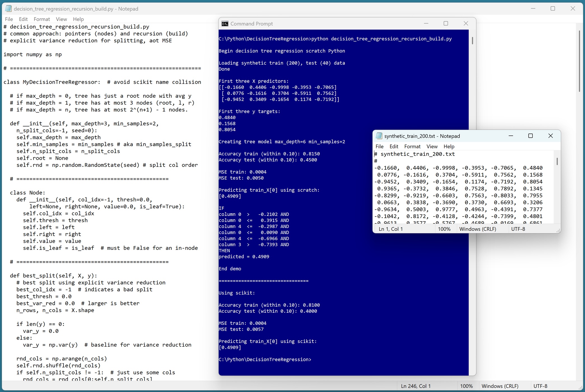Image resolution: width=585 pixels, height=392 pixels.
Task: Close the synthetic_train_200.txt Notepad window
Action: coord(550,136)
